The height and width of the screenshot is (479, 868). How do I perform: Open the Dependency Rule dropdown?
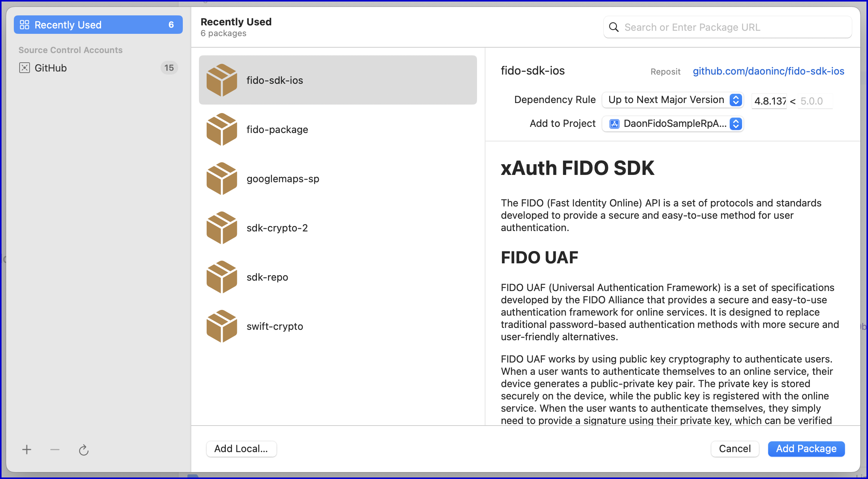pyautogui.click(x=673, y=100)
